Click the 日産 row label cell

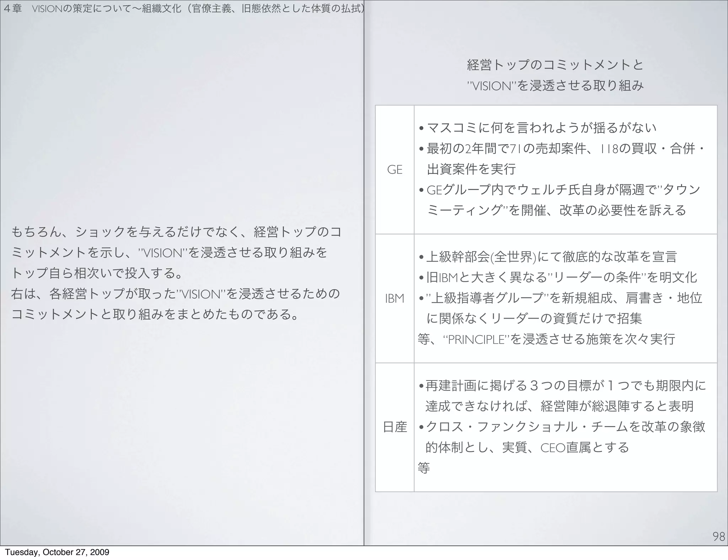[x=395, y=427]
